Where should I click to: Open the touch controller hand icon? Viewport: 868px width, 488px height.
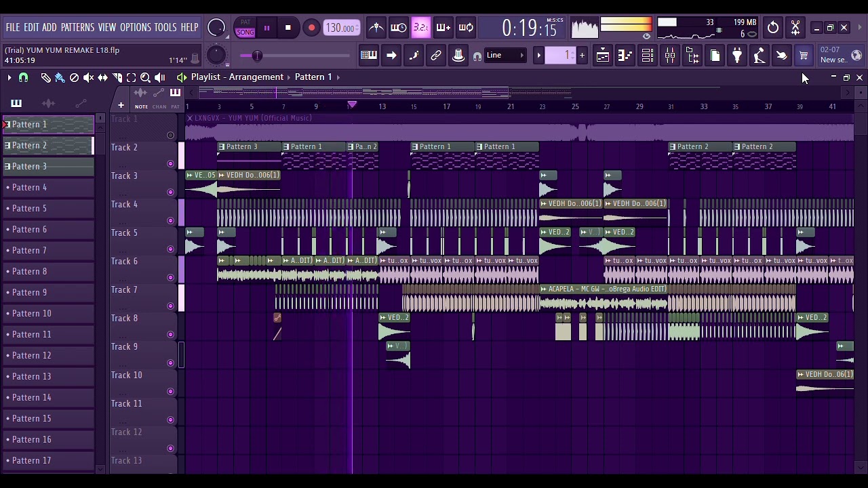coord(782,56)
